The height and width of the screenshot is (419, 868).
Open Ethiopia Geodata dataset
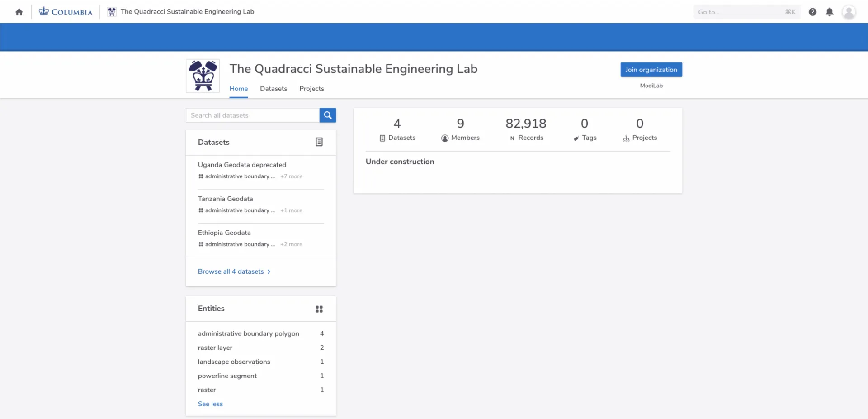[224, 233]
